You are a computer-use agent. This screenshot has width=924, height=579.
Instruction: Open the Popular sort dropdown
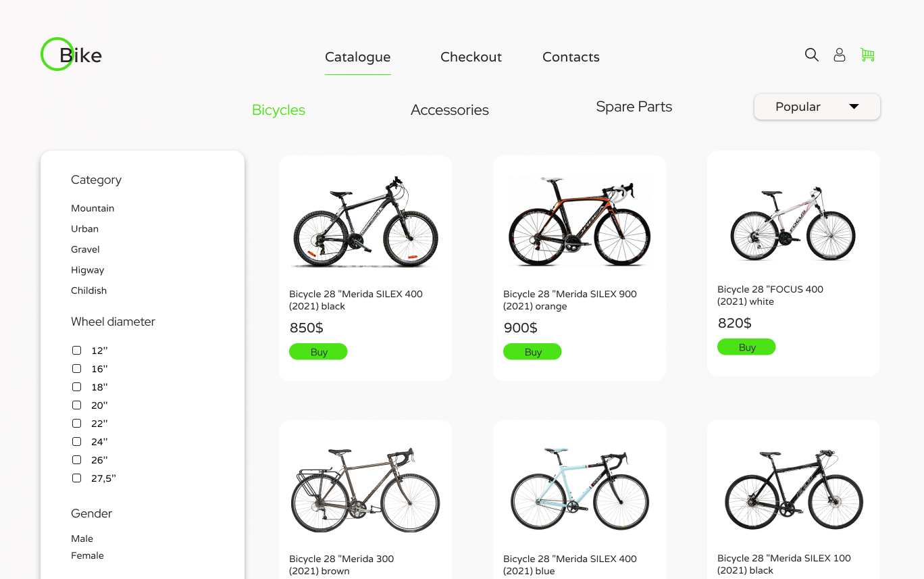[x=817, y=107]
